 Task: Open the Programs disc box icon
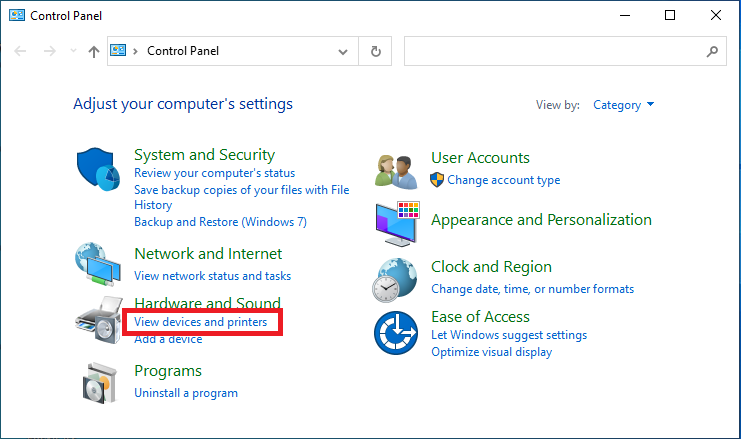[99, 382]
